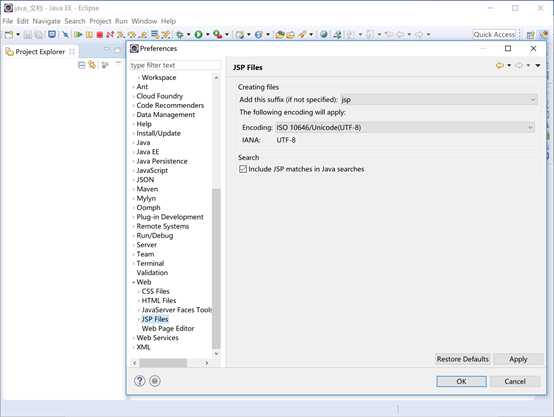Click the OK button
Image resolution: width=554 pixels, height=417 pixels.
click(461, 381)
